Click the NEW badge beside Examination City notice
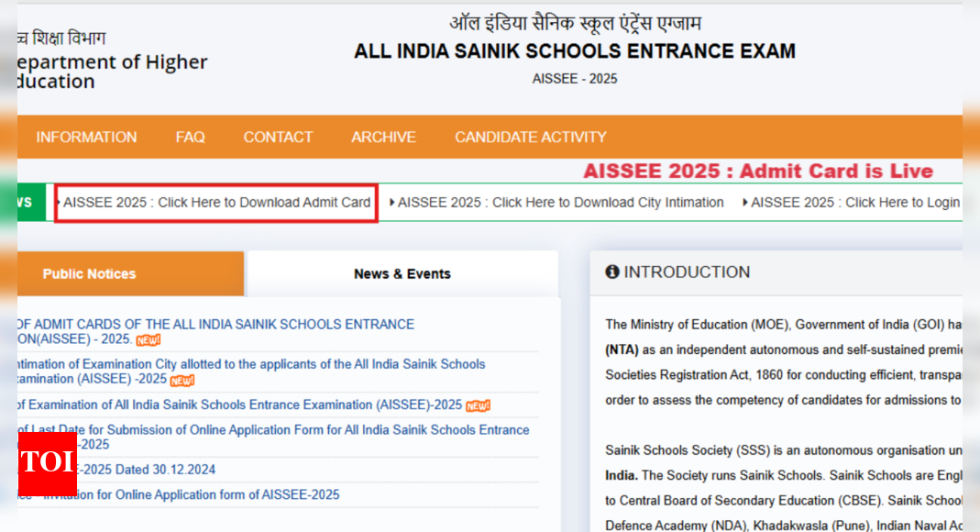 coord(182,380)
